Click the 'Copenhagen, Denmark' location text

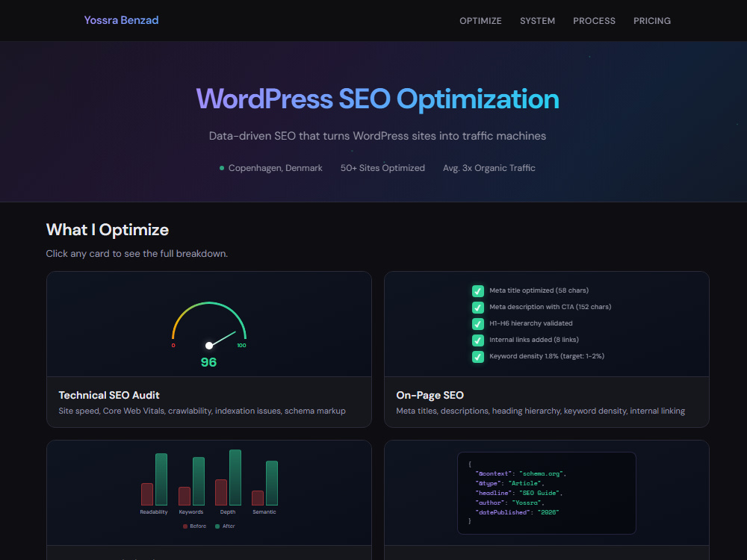276,168
